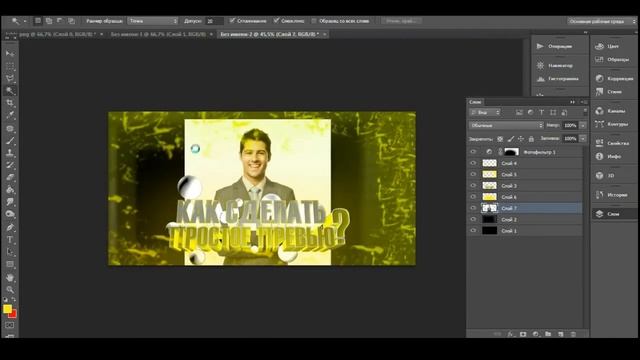Select the Eyedropper tool
The height and width of the screenshot is (360, 640).
tap(10, 115)
